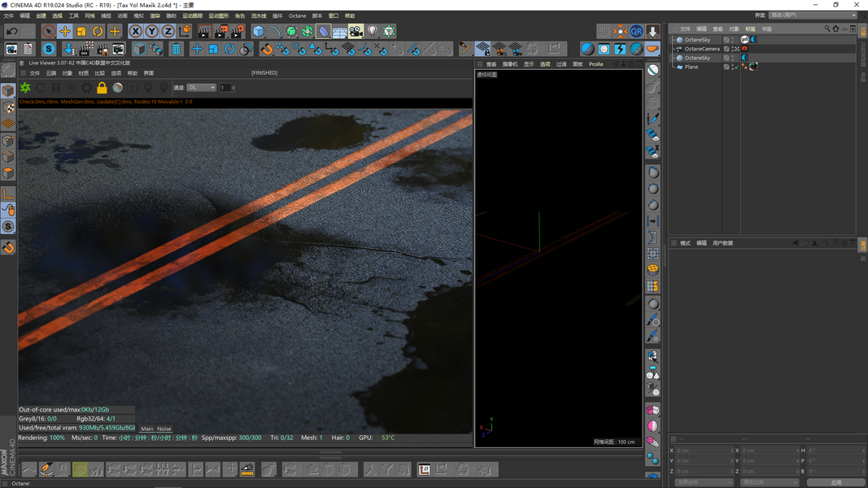Click Plane's material tag thumbnail
Screen dimensions: 868x488
tap(753, 67)
